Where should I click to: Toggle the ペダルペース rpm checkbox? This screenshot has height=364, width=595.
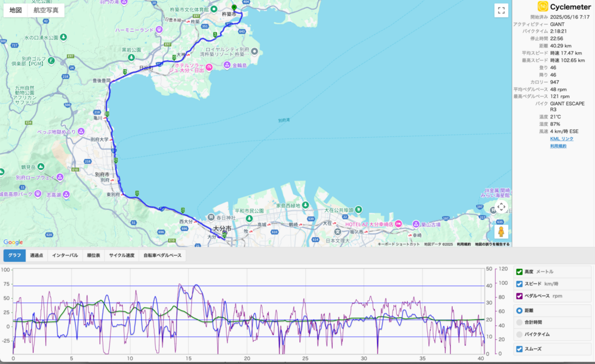(x=519, y=296)
